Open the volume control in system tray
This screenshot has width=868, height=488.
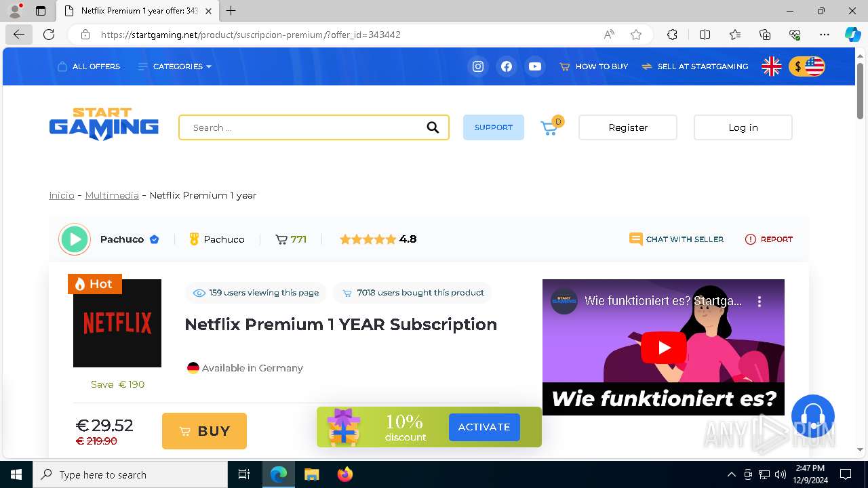click(781, 474)
